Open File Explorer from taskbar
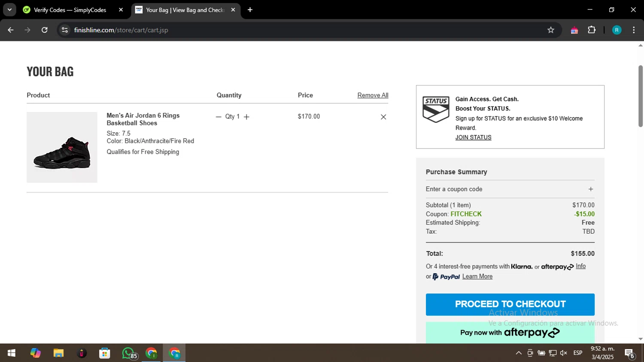Screen dimensions: 644x362 pyautogui.click(x=58, y=353)
